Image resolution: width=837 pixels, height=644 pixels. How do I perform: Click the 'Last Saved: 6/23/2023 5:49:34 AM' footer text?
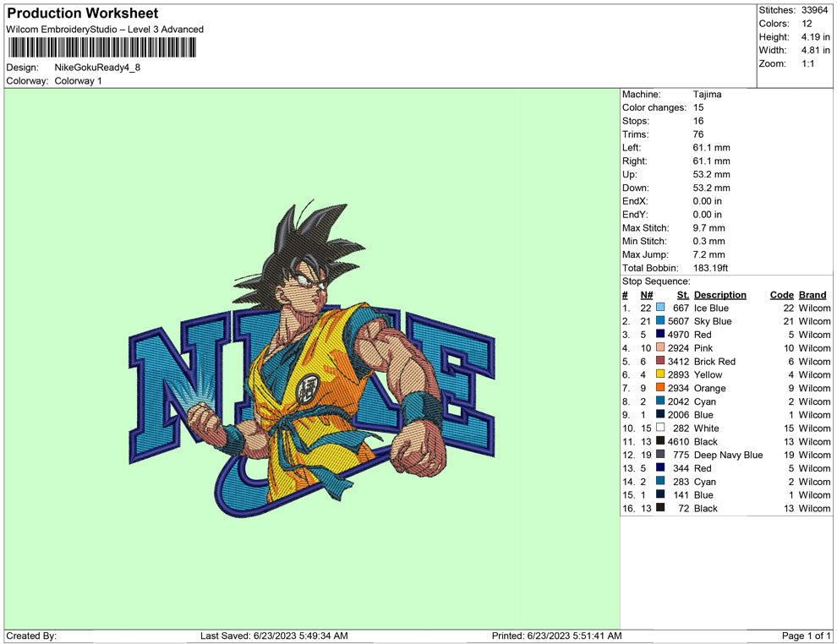tap(274, 636)
